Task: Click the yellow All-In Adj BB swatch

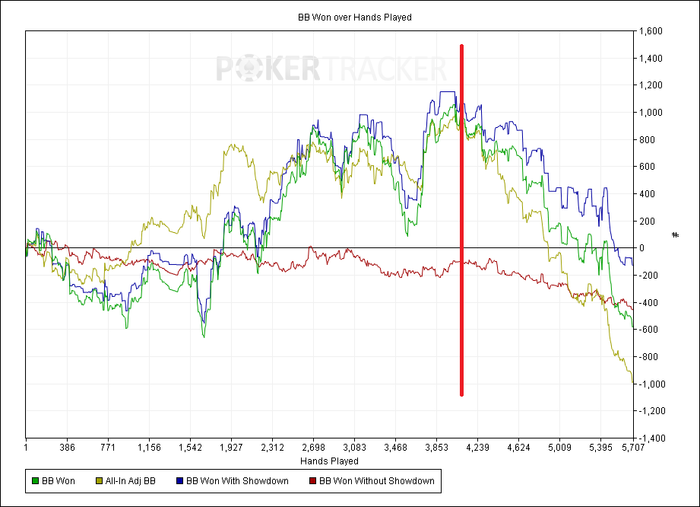Action: [99, 481]
